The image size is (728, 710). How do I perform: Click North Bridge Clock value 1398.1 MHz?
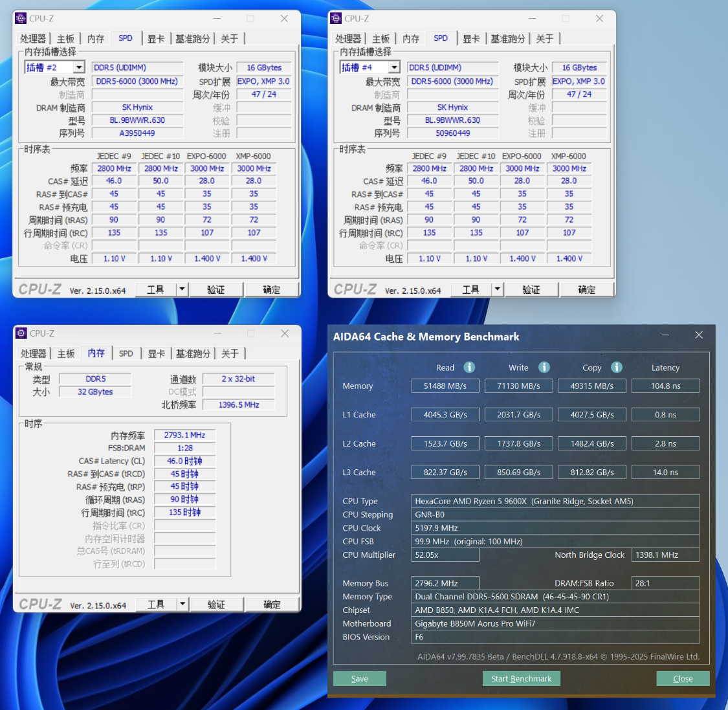click(665, 555)
